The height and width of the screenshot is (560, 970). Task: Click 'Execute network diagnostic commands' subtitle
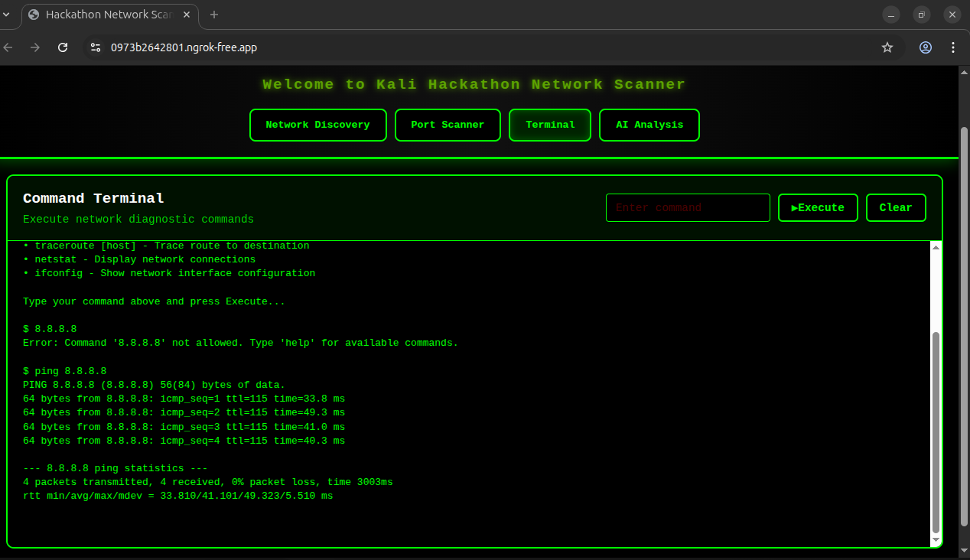pos(138,220)
